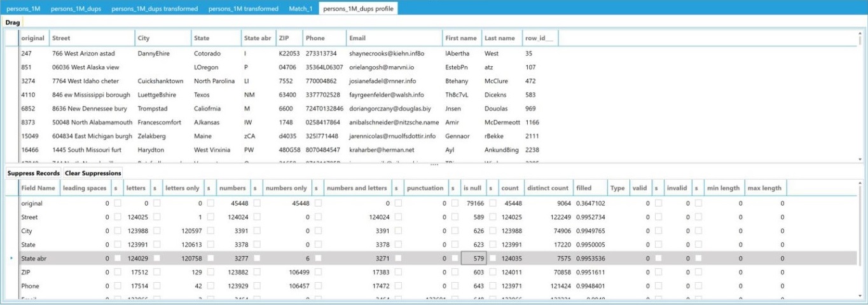Click the Drag button

(x=12, y=22)
